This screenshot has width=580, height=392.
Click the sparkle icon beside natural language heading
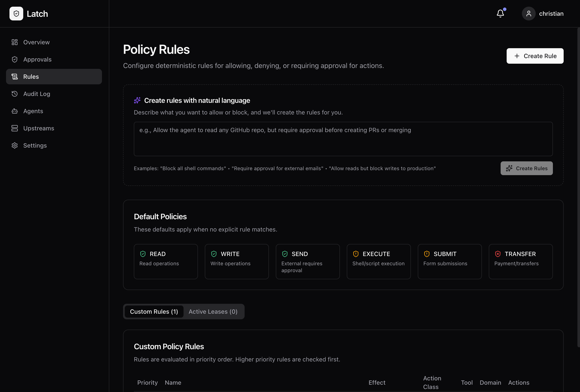coord(137,100)
